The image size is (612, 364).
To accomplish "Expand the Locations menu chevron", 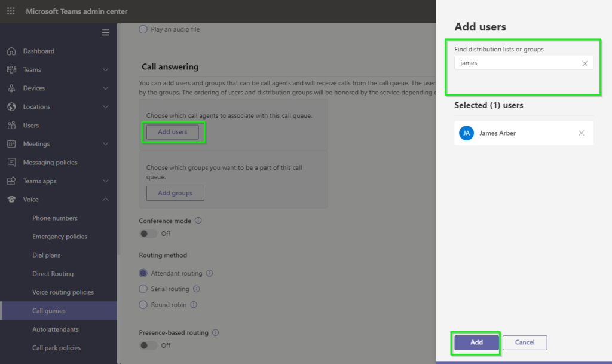I will 105,107.
